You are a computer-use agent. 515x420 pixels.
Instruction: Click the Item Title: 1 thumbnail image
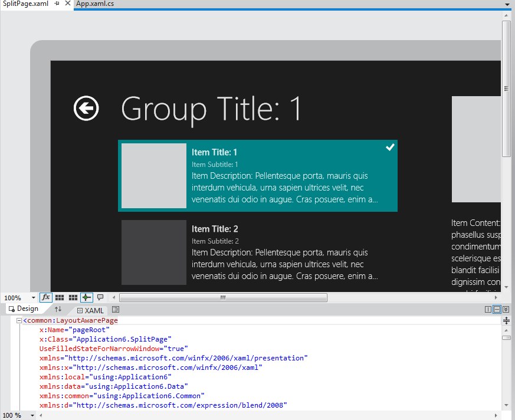154,176
